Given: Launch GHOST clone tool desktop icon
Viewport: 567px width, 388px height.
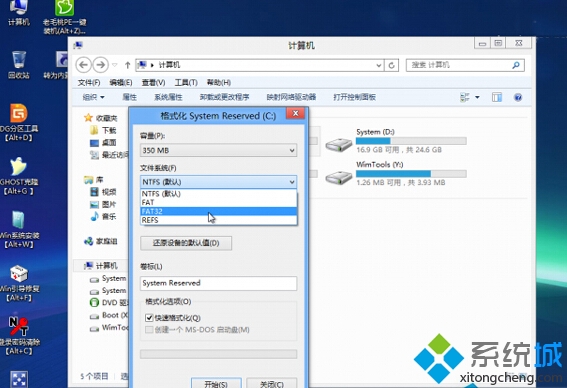Looking at the screenshot, I should 18,176.
